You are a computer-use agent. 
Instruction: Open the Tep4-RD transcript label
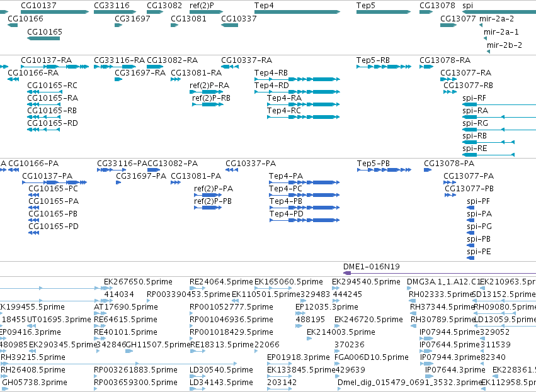(x=271, y=86)
